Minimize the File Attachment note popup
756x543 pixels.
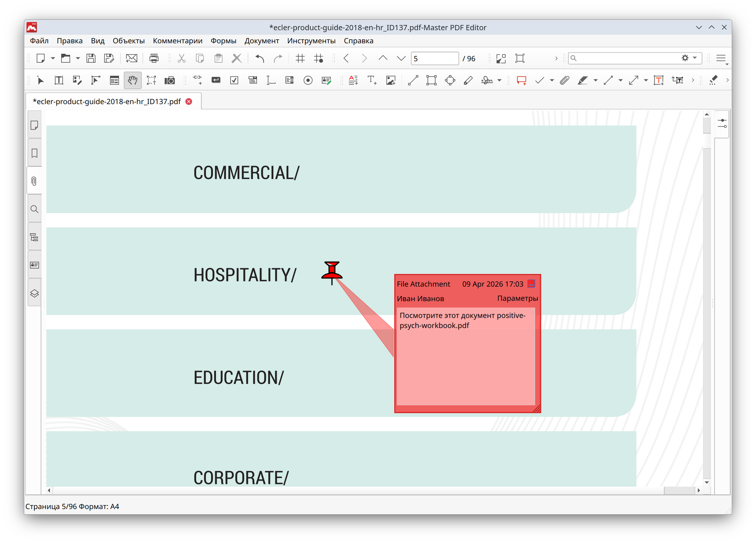[531, 284]
